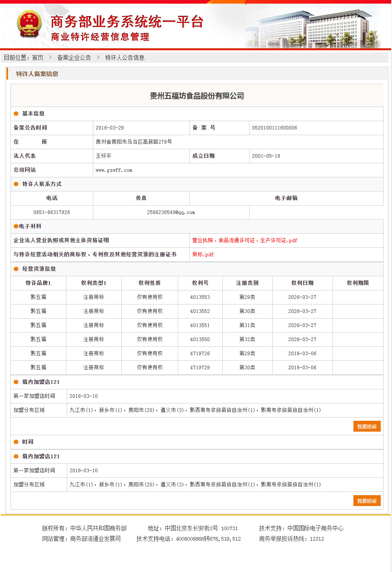Click the 权利期限 column header
The image size is (392, 572).
tap(358, 283)
